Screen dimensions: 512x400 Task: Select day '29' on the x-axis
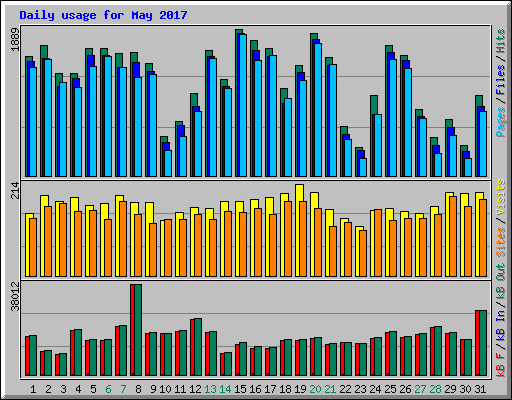point(450,389)
